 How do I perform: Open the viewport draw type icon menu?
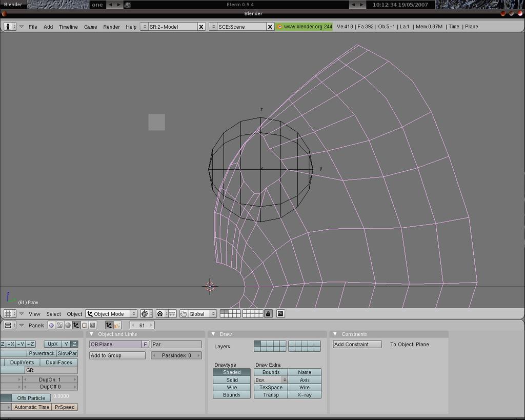pos(146,314)
